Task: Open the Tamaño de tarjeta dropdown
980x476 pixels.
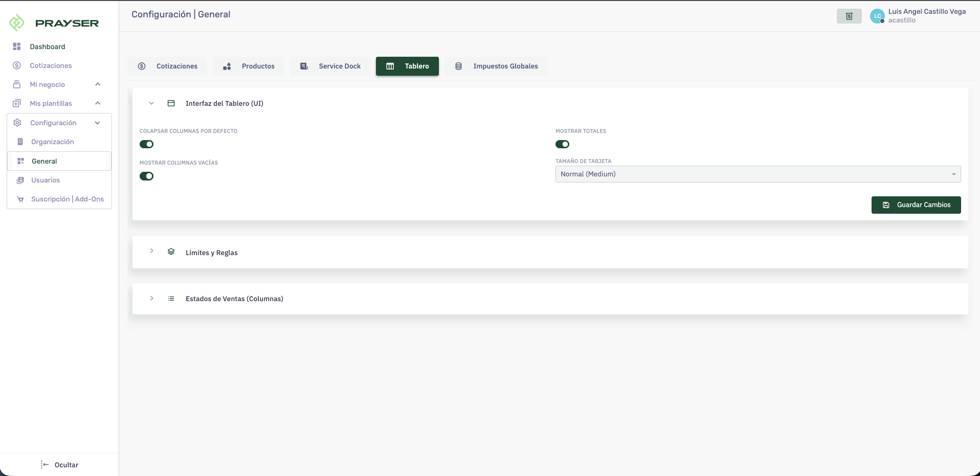Action: coord(758,174)
